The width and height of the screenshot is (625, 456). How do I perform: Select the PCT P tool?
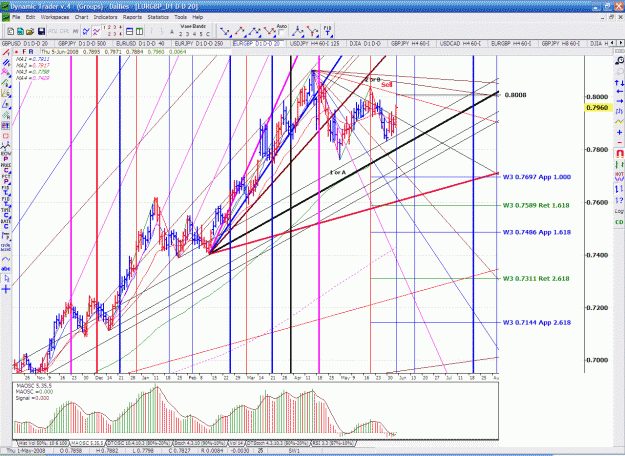(6, 179)
